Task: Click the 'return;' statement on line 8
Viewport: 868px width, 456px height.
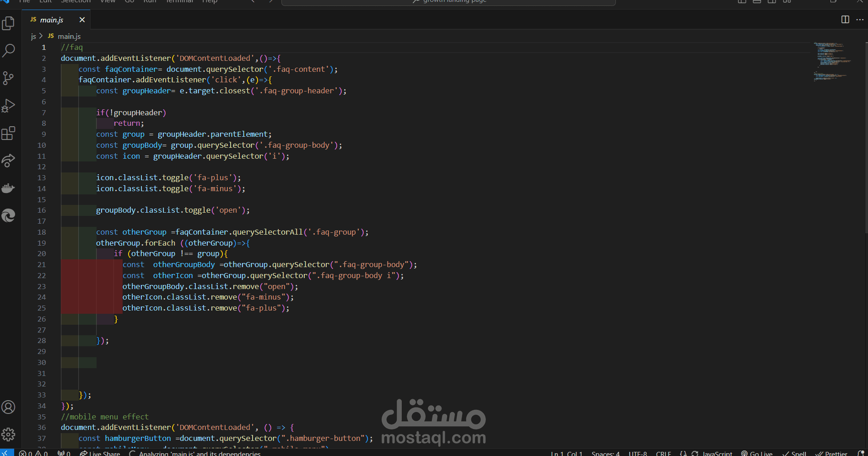Action: point(129,123)
